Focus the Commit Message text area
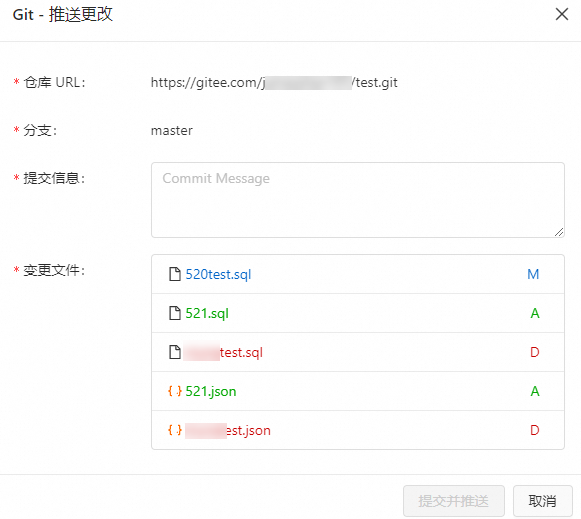581x519 pixels. point(358,200)
